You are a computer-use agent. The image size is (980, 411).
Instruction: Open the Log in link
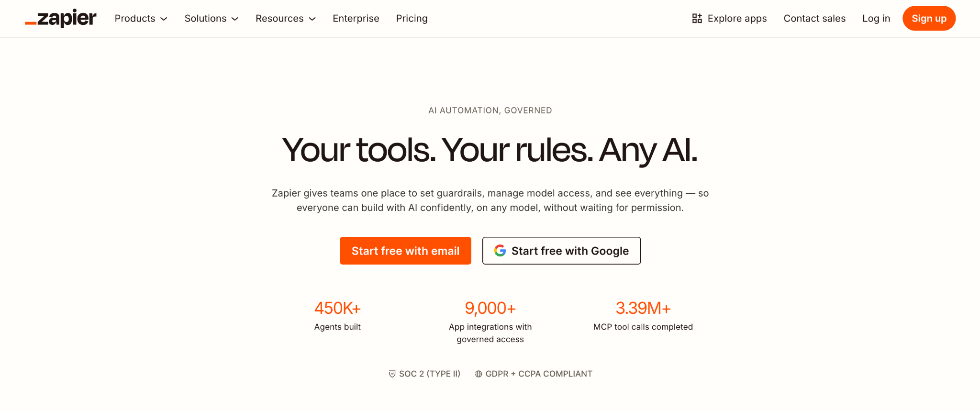coord(876,18)
